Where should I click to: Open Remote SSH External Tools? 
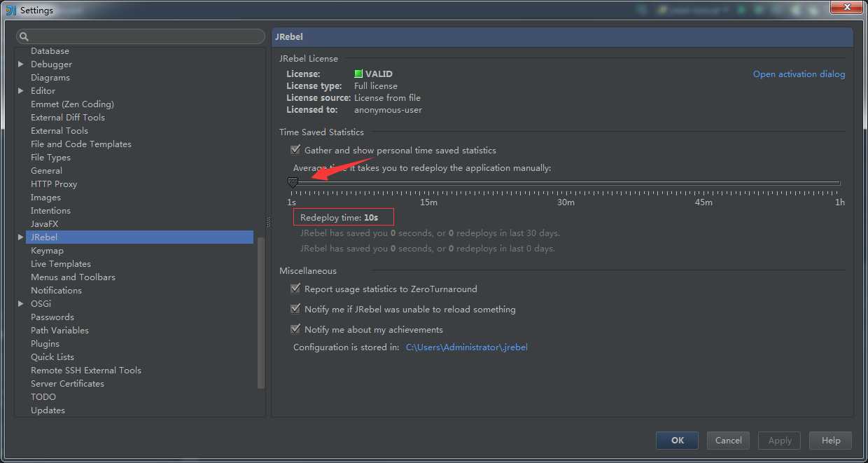coord(86,370)
